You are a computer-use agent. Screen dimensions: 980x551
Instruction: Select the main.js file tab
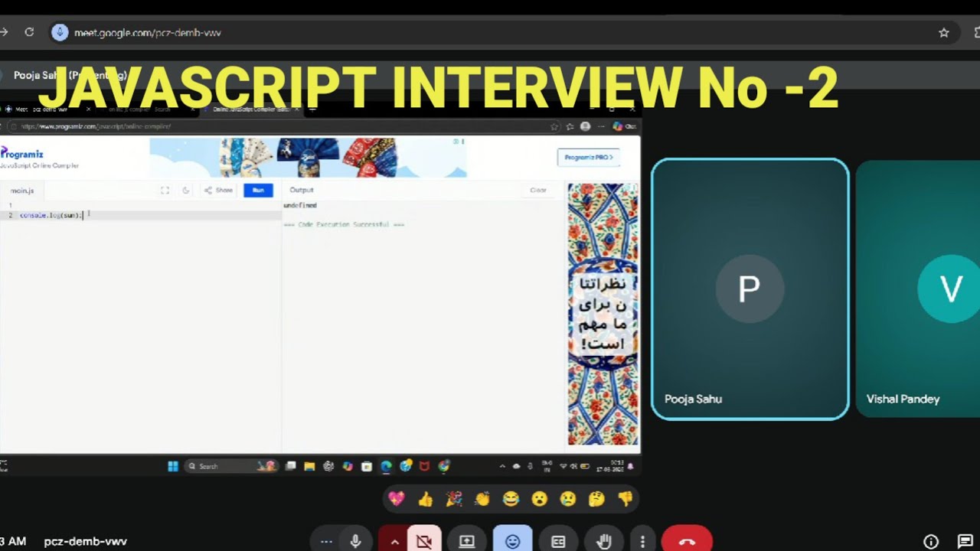pyautogui.click(x=22, y=191)
